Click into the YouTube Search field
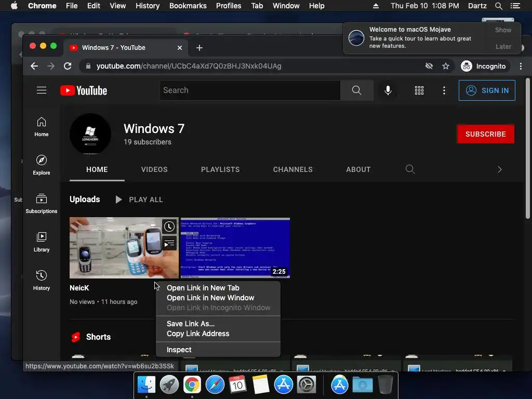532x399 pixels. tap(250, 90)
